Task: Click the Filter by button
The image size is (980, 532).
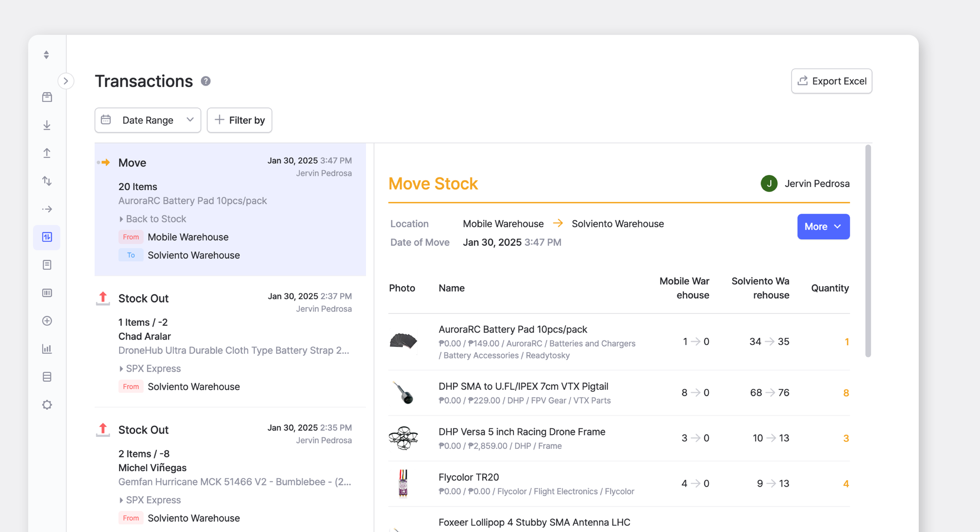Action: click(x=239, y=120)
